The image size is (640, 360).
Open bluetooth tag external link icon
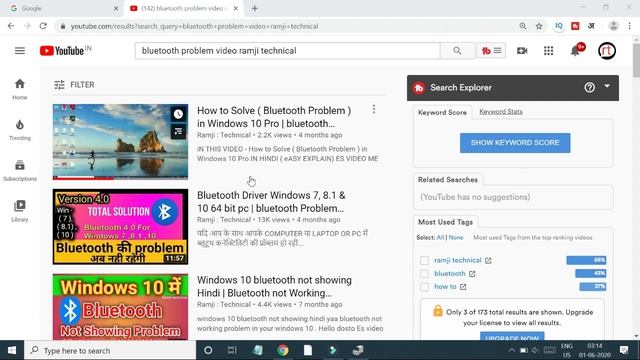click(x=472, y=273)
